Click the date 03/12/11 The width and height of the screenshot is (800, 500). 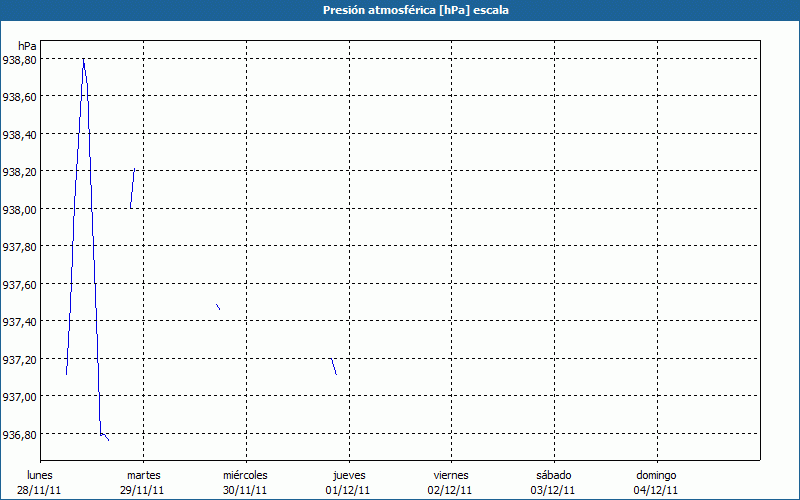click(x=553, y=490)
